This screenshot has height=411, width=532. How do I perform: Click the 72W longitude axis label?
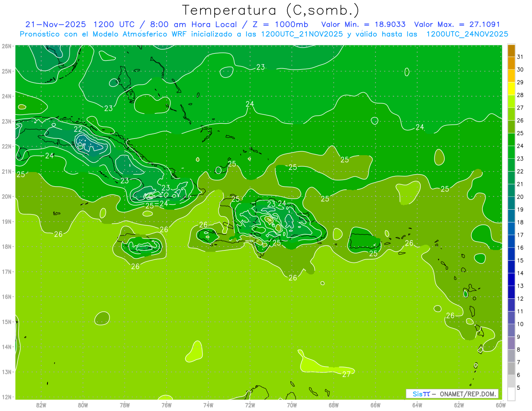coord(250,405)
